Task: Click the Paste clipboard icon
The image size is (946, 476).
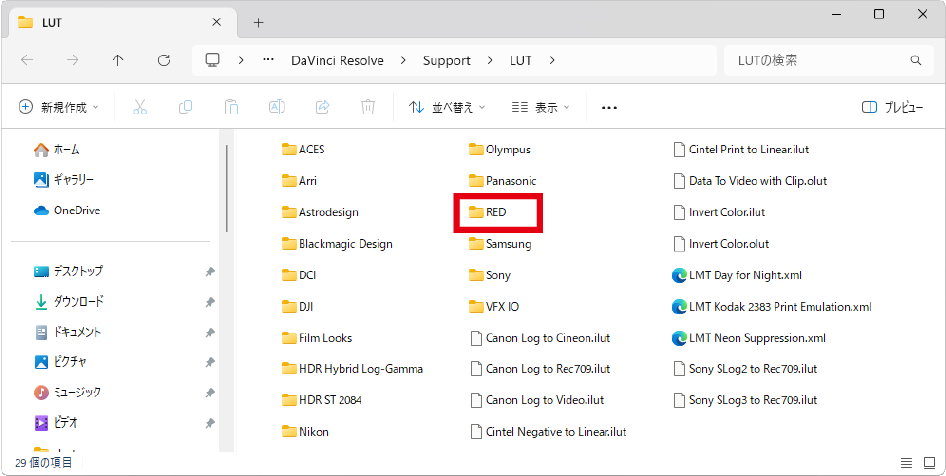Action: [x=231, y=107]
